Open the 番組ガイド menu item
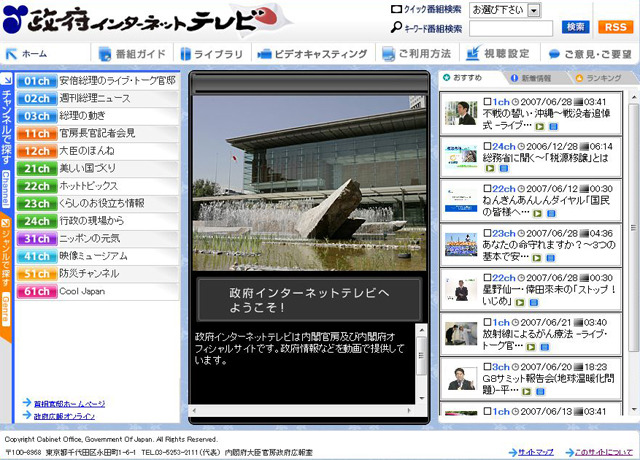 coord(137,53)
